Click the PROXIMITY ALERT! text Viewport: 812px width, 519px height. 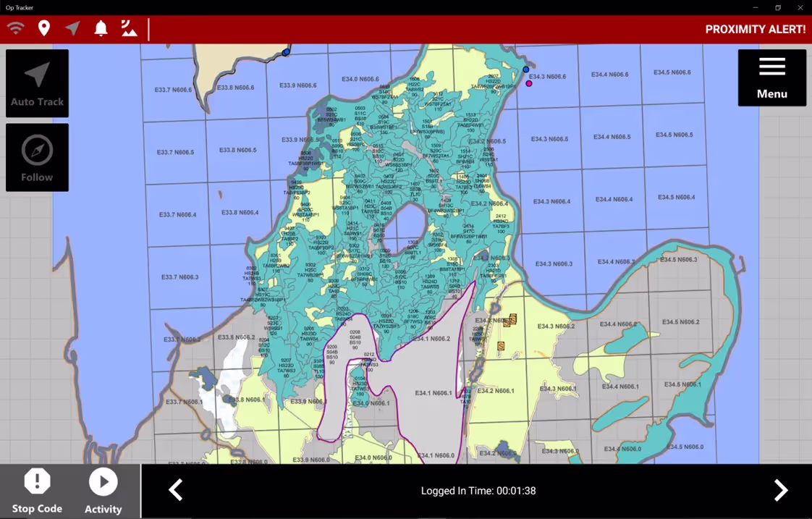tap(755, 30)
